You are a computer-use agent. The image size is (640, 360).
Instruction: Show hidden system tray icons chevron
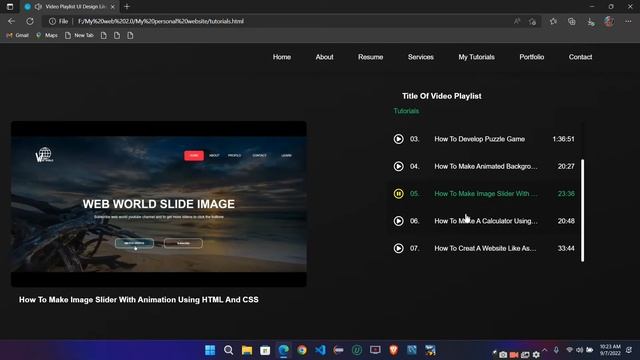(544, 350)
